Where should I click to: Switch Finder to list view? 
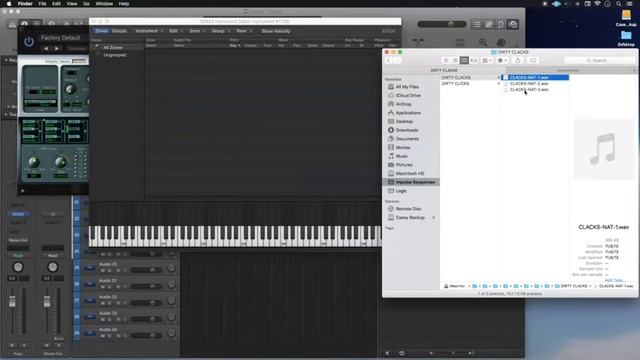tap(455, 60)
